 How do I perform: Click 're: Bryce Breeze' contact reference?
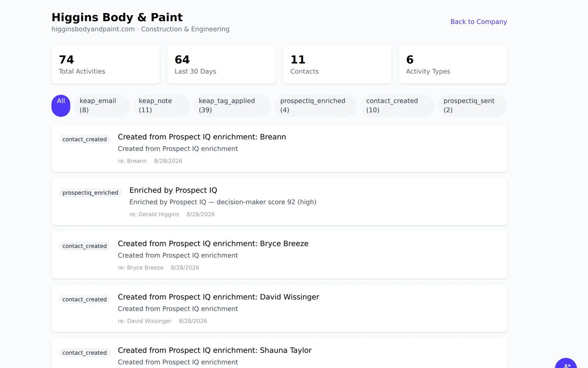click(141, 268)
